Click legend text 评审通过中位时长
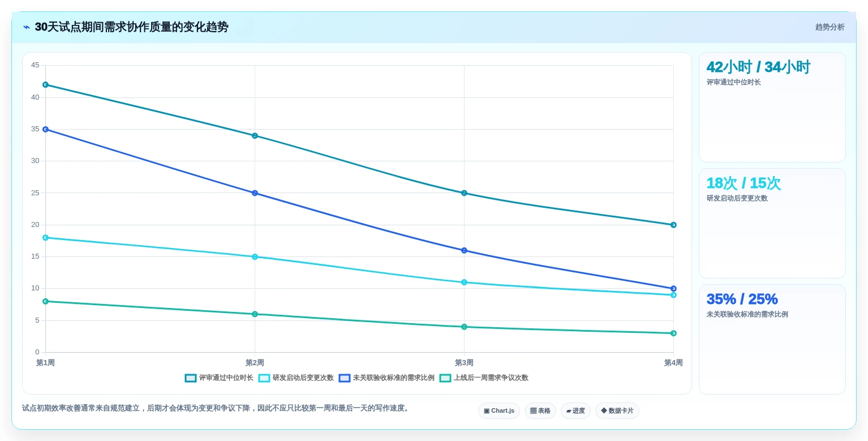868x441 pixels. pyautogui.click(x=226, y=378)
